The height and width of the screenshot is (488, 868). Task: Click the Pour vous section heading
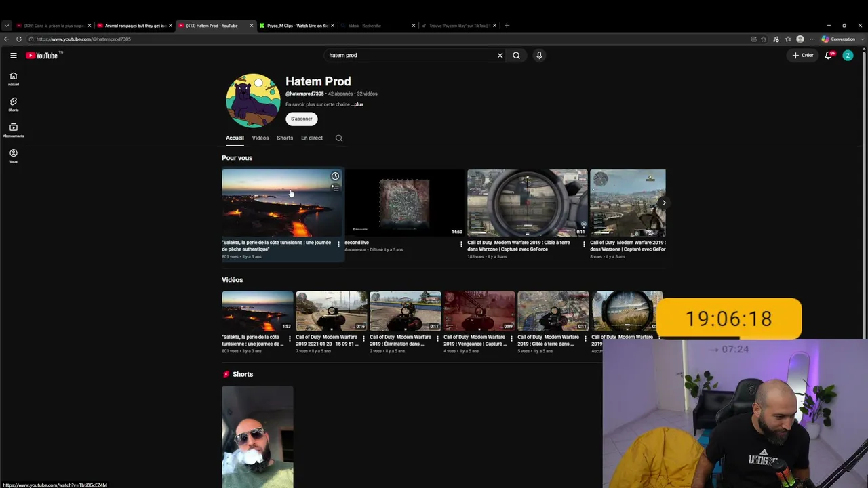tap(237, 158)
